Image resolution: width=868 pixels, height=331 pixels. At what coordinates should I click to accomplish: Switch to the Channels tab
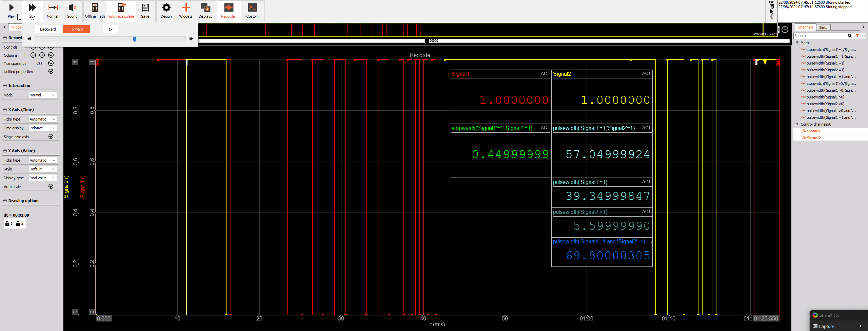pos(805,27)
